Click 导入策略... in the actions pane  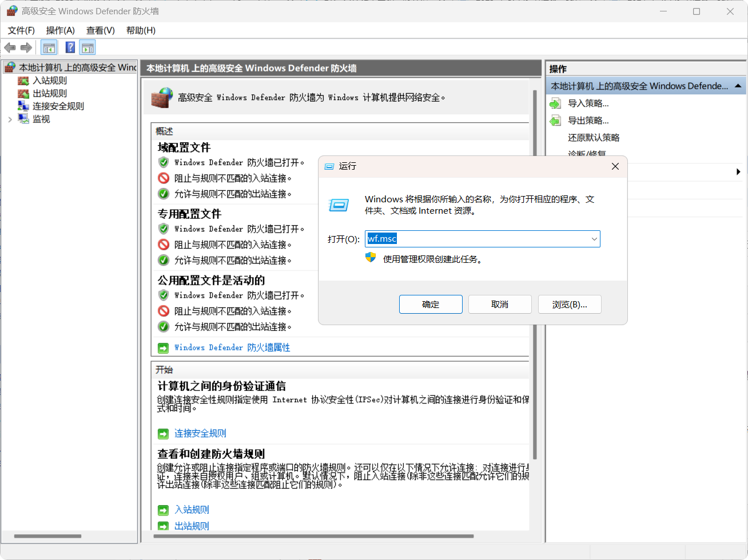(588, 103)
